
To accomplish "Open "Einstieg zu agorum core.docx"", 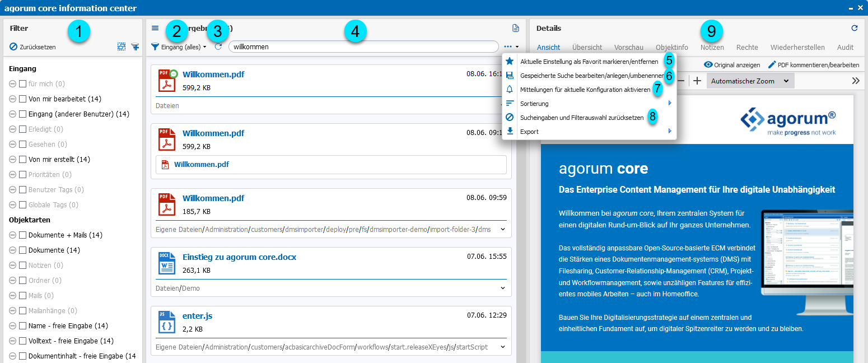I will tap(239, 257).
